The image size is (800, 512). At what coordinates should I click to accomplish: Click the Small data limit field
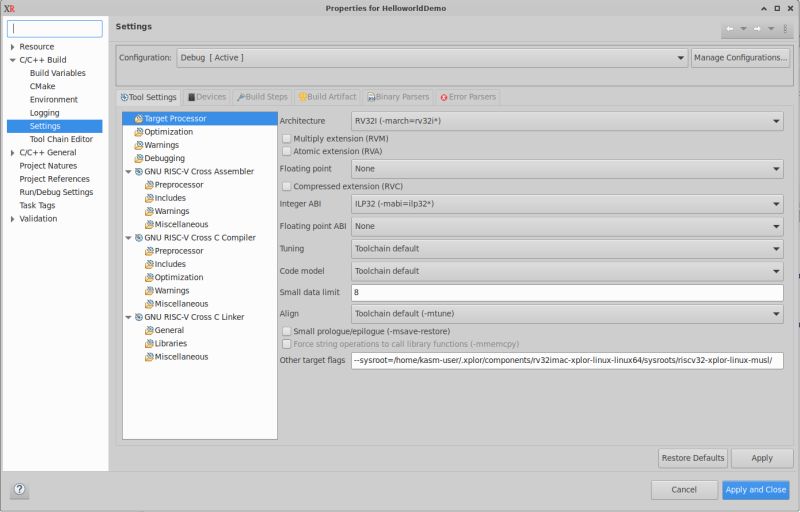[x=567, y=293]
